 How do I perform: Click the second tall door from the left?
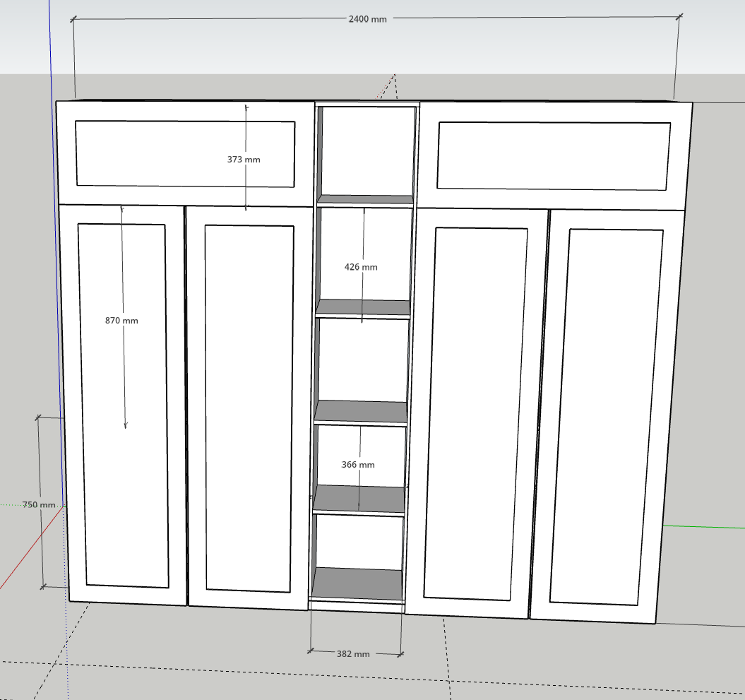(249, 408)
